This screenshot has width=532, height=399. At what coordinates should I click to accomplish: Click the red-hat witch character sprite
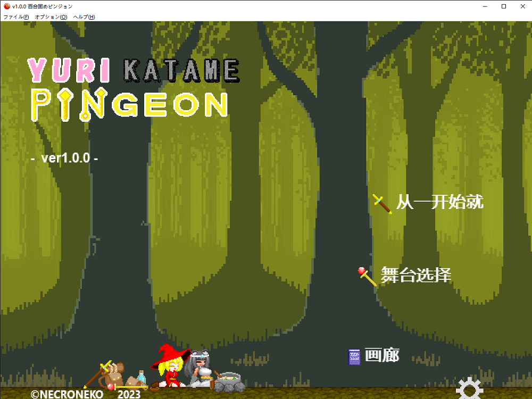(171, 366)
